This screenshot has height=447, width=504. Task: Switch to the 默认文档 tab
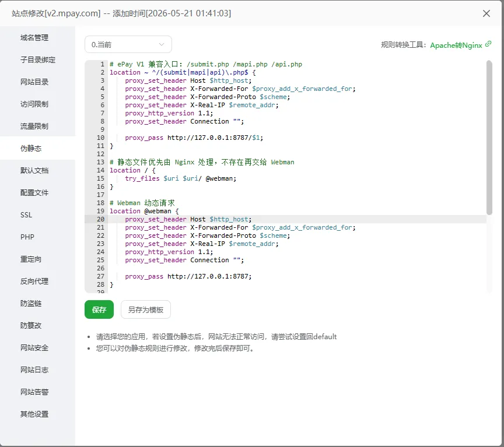(x=34, y=171)
